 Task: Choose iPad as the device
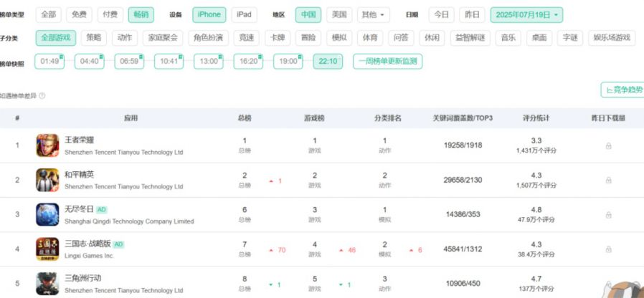(x=244, y=15)
